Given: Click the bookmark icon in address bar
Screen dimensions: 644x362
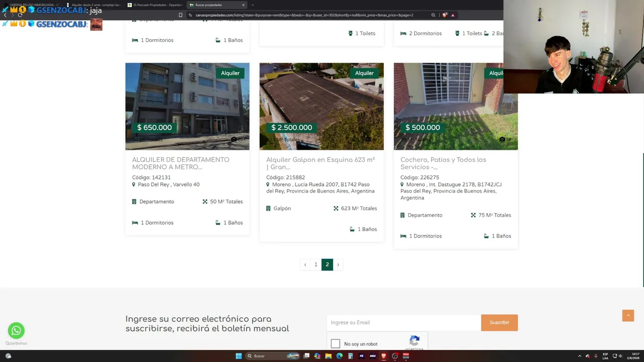Looking at the screenshot, I should pyautogui.click(x=181, y=15).
